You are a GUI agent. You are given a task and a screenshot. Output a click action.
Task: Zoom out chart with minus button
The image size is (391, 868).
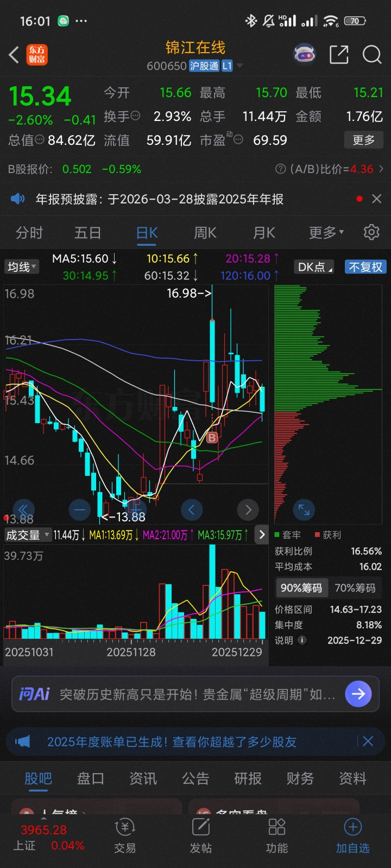point(80,509)
